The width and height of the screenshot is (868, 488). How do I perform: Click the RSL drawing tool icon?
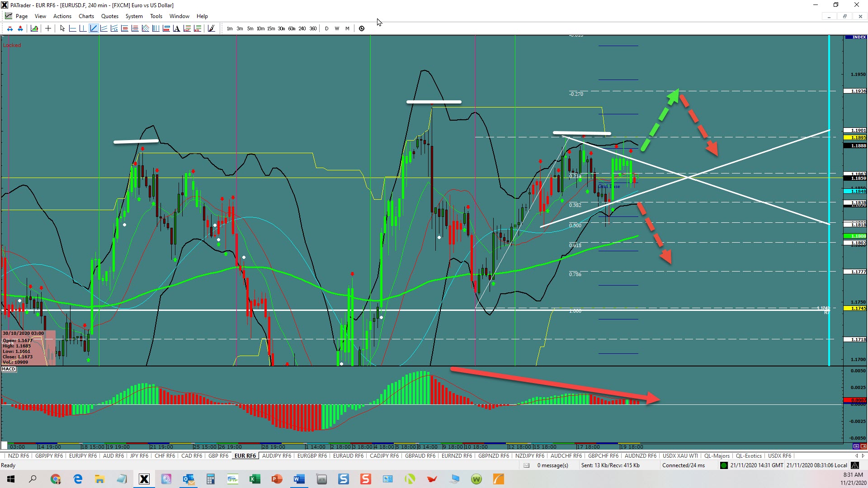[x=198, y=28]
